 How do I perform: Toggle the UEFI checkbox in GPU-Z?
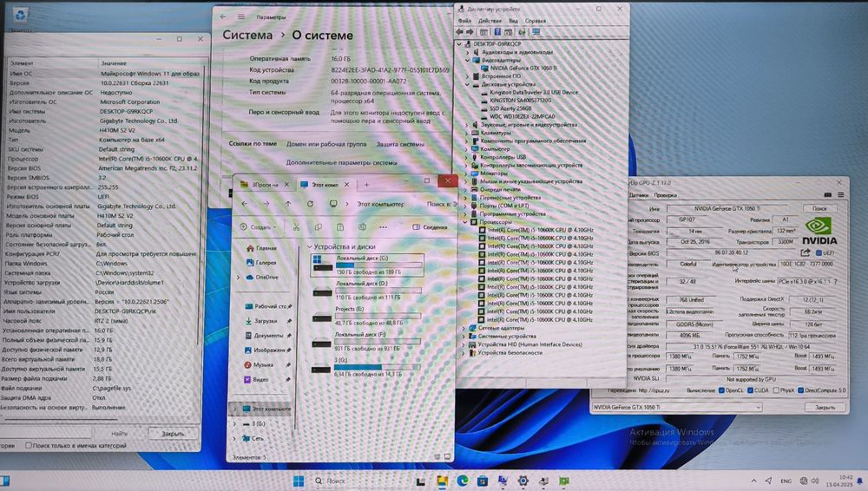point(819,253)
